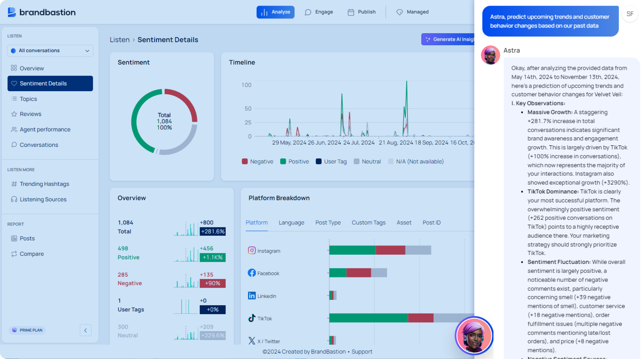Open the Trending Hashtags section
This screenshot has width=644, height=359.
tap(44, 184)
